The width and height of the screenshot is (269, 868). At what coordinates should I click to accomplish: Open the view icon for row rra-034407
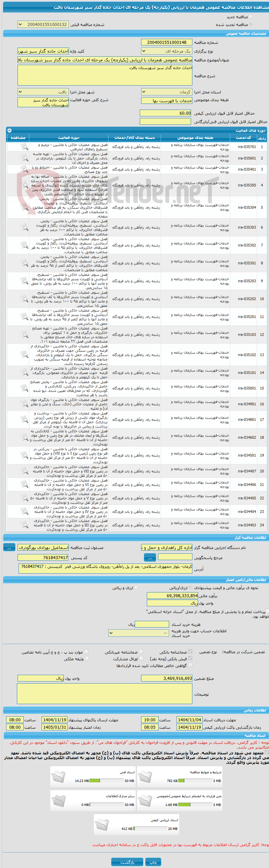(24, 471)
